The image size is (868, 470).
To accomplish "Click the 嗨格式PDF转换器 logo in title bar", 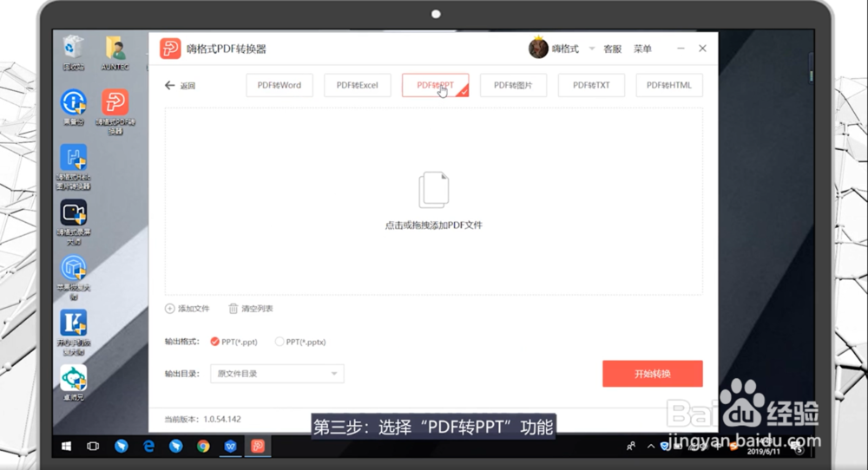I will coord(170,49).
